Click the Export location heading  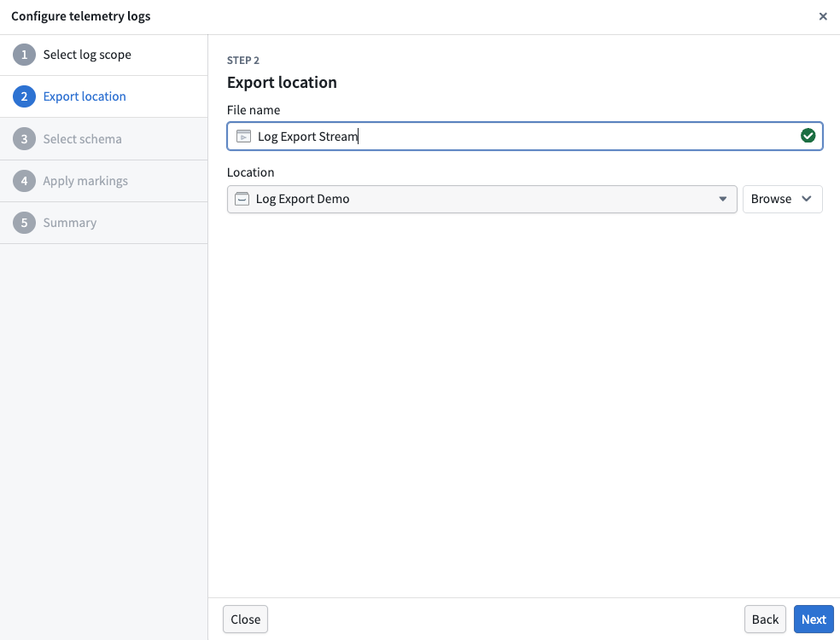282,83
